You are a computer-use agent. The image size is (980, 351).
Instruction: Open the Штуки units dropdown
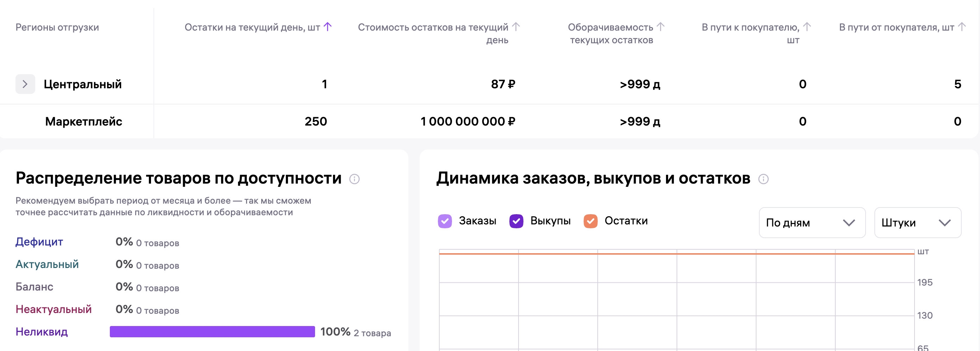pyautogui.click(x=917, y=223)
